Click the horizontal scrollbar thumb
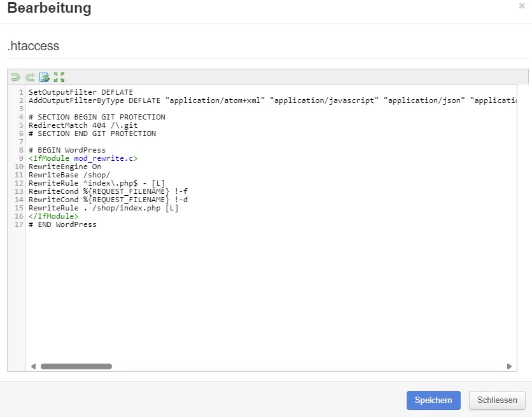 coord(76,367)
